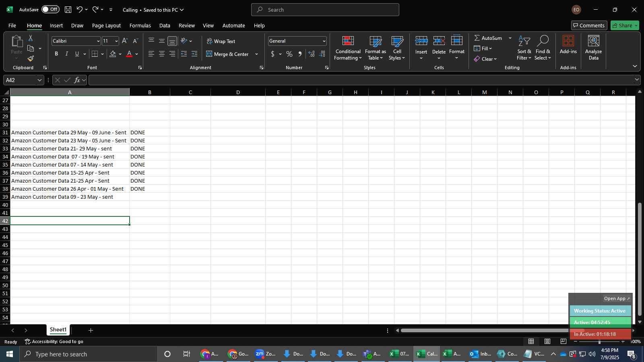Apply the Borders icon
The image size is (644, 362).
coord(95,54)
